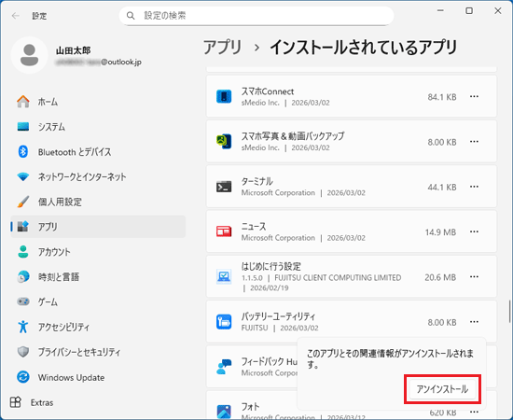Click the バッテリーユーティリティ app icon
Screen dimensions: 513x420
[224, 322]
